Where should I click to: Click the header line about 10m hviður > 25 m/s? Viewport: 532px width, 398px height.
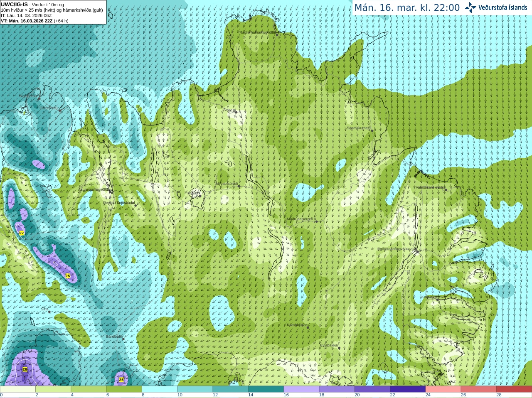point(52,10)
